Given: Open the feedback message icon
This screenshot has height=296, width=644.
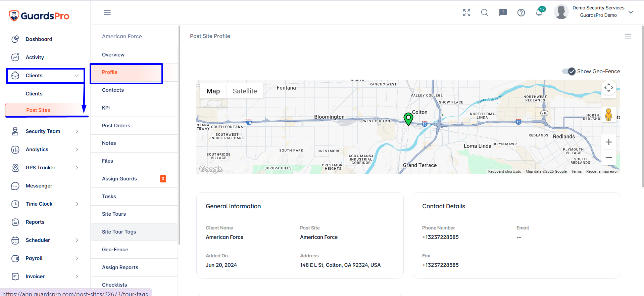Looking at the screenshot, I should [503, 13].
